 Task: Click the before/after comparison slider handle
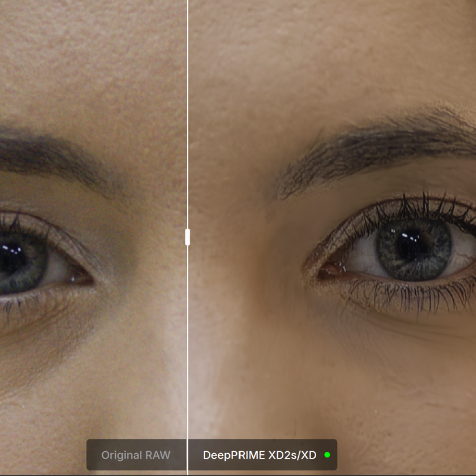(188, 237)
